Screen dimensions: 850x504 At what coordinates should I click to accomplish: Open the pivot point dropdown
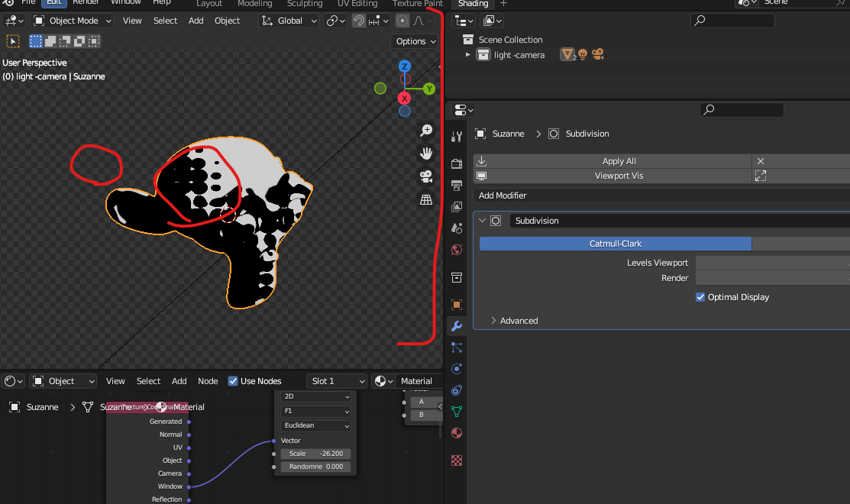335,21
